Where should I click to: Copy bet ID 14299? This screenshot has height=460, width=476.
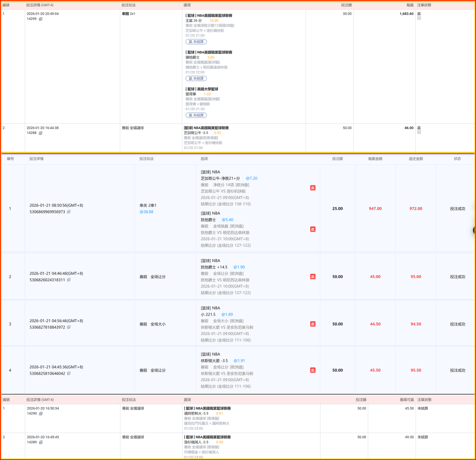tap(41, 19)
